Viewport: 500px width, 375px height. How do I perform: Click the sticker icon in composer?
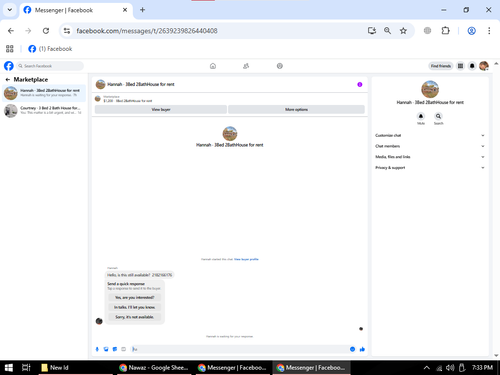[x=115, y=349]
